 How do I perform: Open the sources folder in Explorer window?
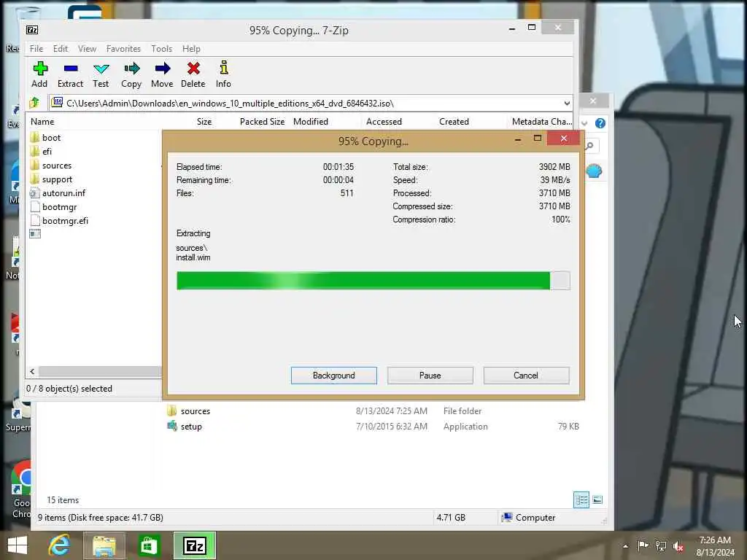(189, 411)
